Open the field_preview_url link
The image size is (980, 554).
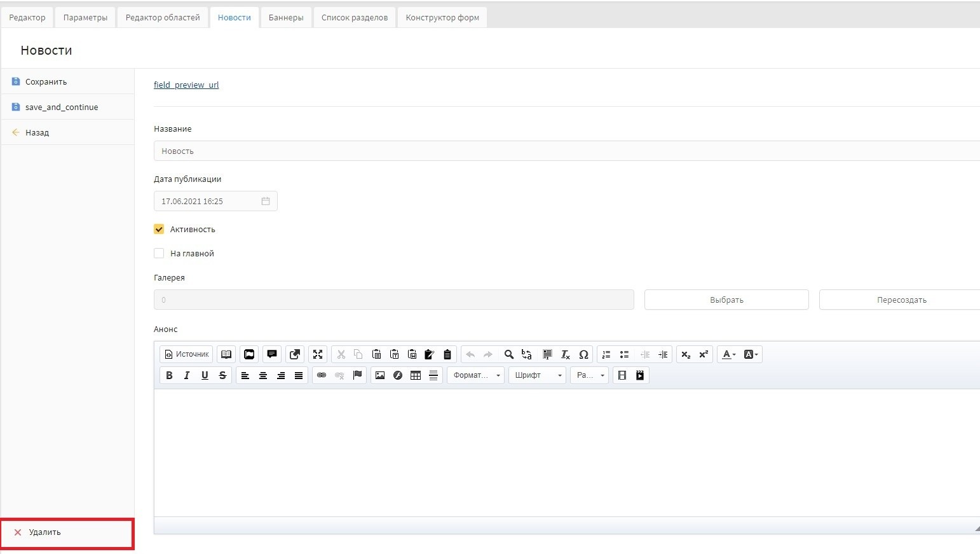186,85
